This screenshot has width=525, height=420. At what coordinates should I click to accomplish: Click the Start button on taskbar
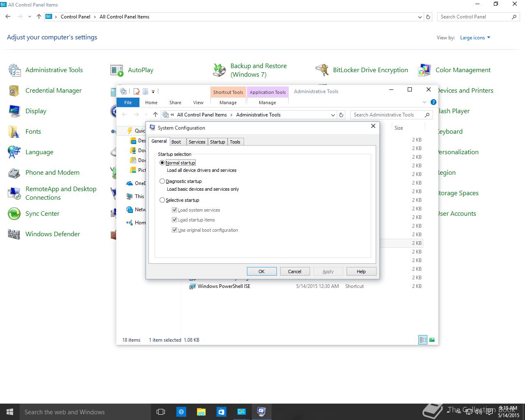pos(10,412)
